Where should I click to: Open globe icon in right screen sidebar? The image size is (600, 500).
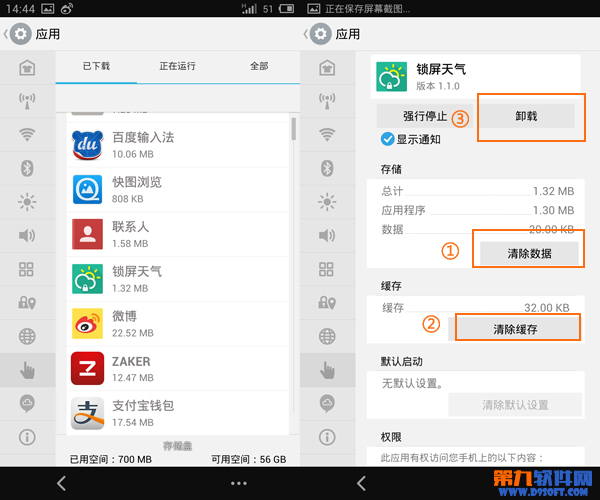click(x=327, y=337)
